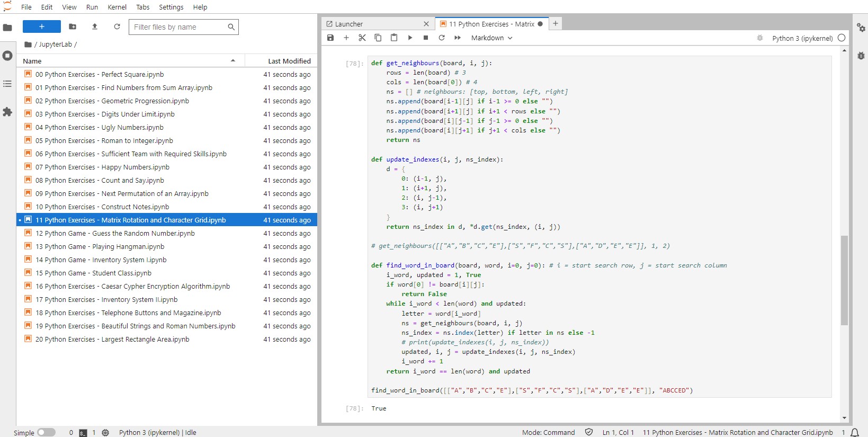Open the Help menu
The height and width of the screenshot is (437, 868).
point(200,7)
